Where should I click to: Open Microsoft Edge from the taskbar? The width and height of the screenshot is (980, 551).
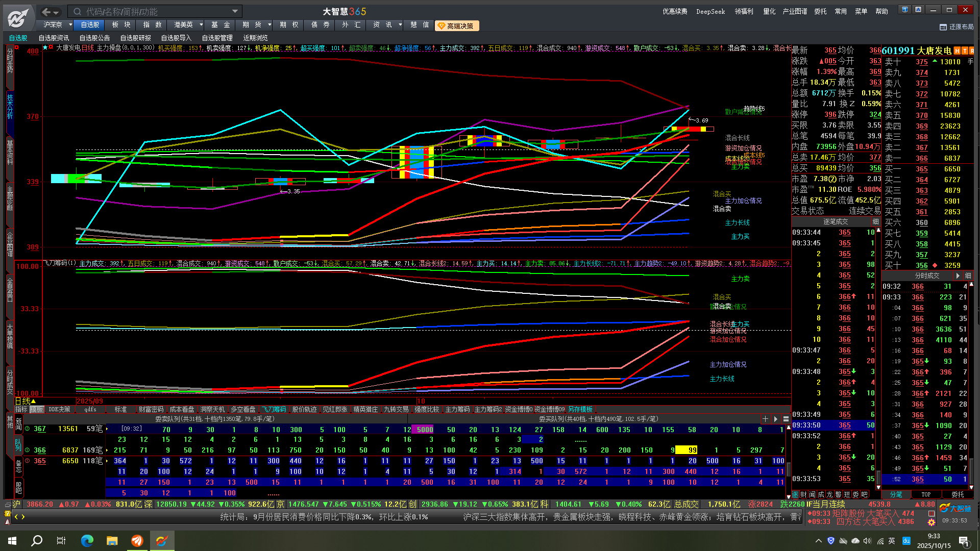(87, 540)
